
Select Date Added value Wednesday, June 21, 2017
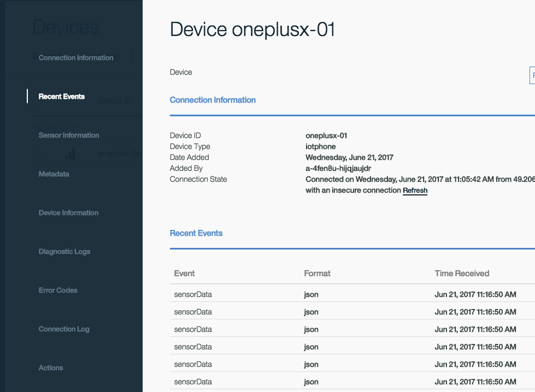tap(349, 157)
